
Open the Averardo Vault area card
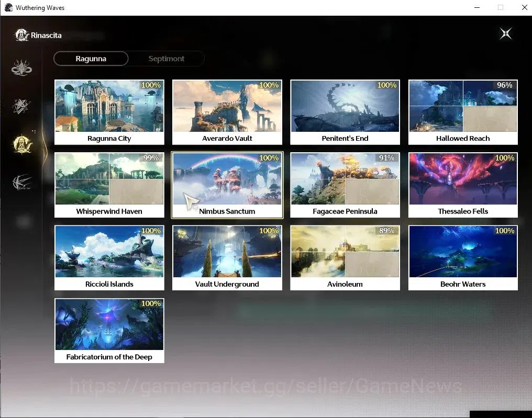click(x=227, y=112)
